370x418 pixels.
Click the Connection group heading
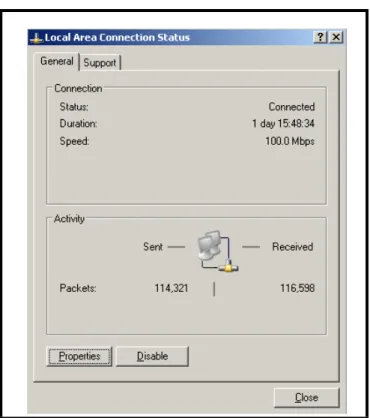[78, 88]
